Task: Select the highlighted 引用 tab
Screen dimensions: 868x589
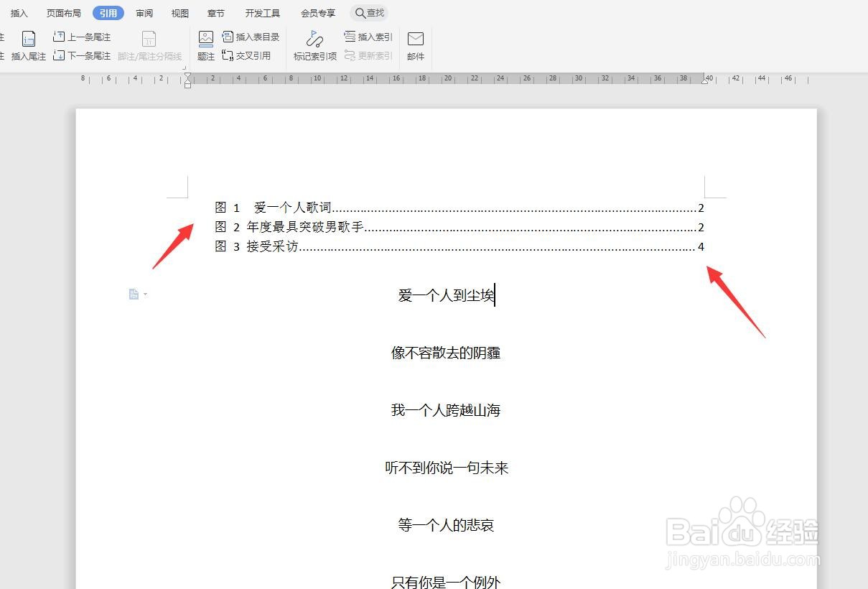Action: pyautogui.click(x=108, y=13)
